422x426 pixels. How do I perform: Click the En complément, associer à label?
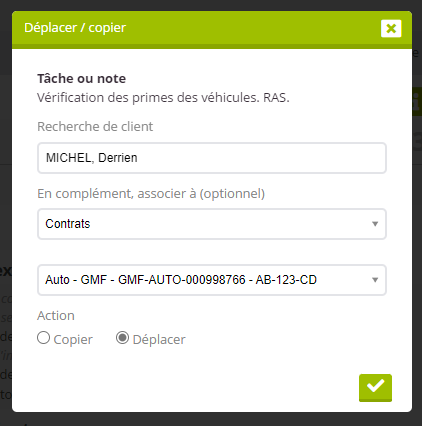coord(151,194)
